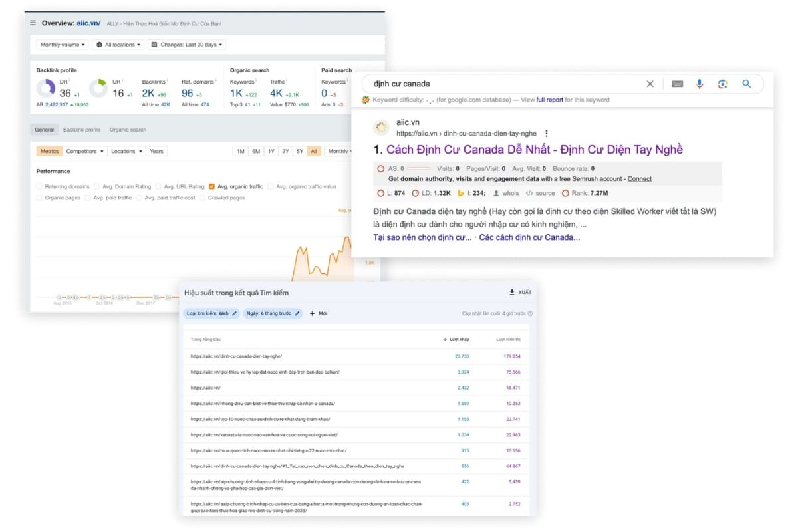
Task: Click the Semrush 'L: 874' circle icon
Action: pos(380,193)
